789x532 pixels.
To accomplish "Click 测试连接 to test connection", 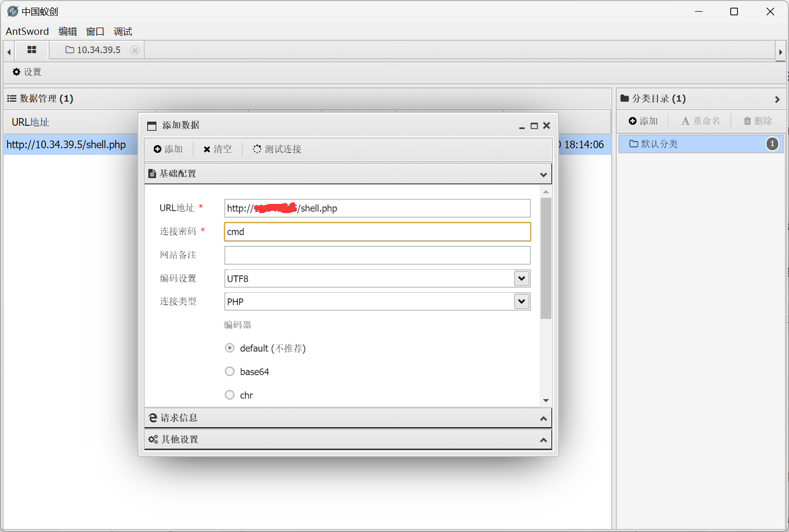I will pos(277,149).
